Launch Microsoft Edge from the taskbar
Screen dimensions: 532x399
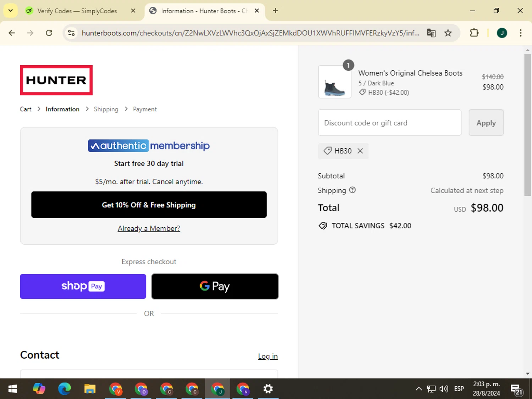click(65, 389)
